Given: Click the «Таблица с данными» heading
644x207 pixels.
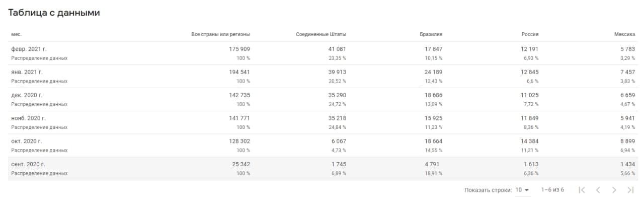Looking at the screenshot, I should [x=54, y=13].
